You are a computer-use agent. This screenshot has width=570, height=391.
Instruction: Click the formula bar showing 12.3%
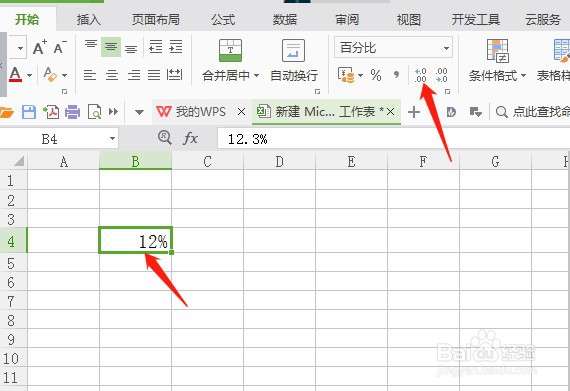pyautogui.click(x=394, y=138)
